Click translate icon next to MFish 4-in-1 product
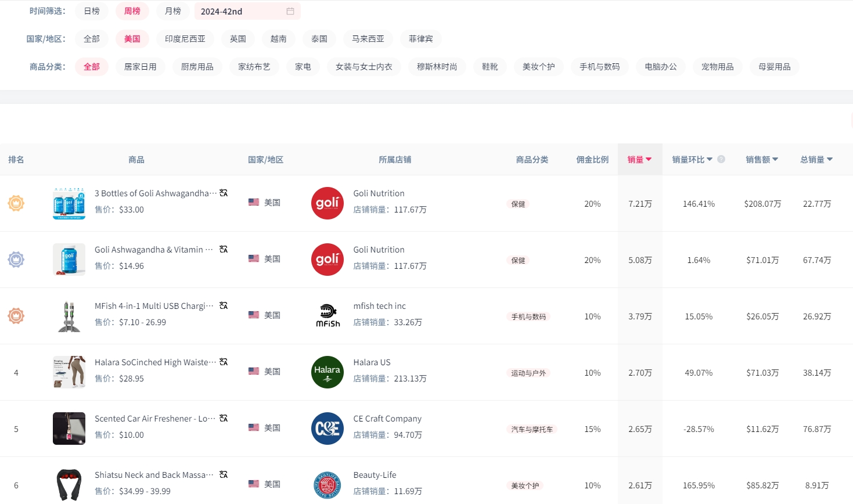Viewport: 853px width, 504px height. 224,305
